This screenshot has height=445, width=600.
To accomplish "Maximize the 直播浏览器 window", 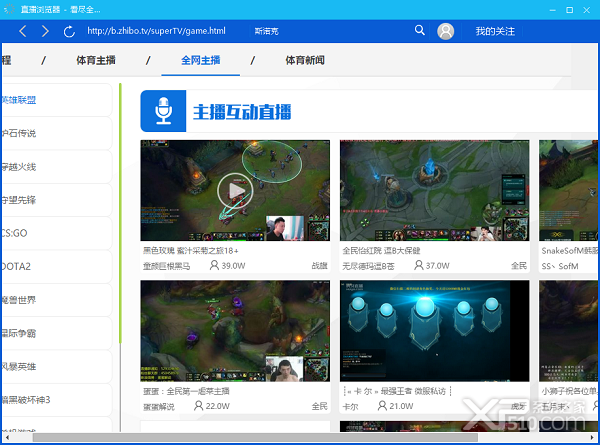I will coord(569,10).
